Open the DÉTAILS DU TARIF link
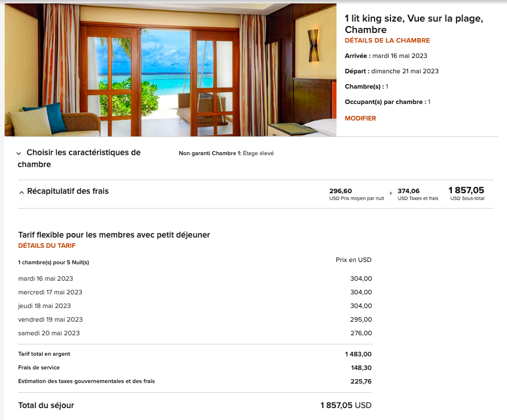The width and height of the screenshot is (507, 420). point(47,246)
